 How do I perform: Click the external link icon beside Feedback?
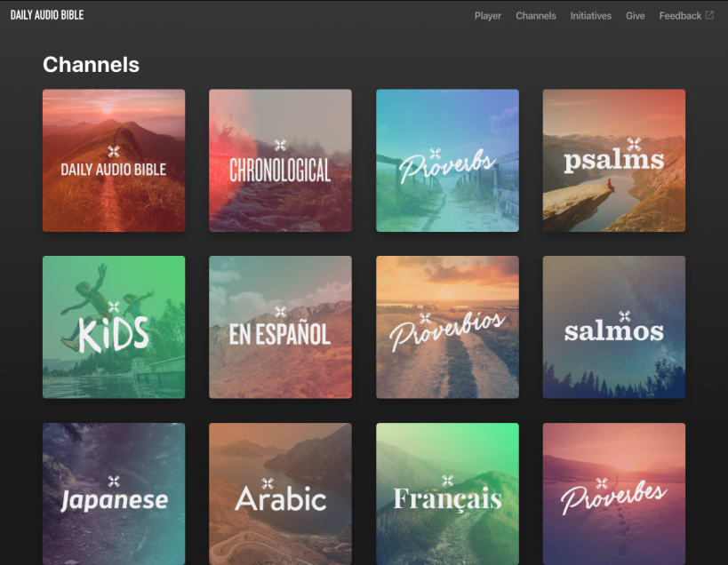[x=709, y=15]
